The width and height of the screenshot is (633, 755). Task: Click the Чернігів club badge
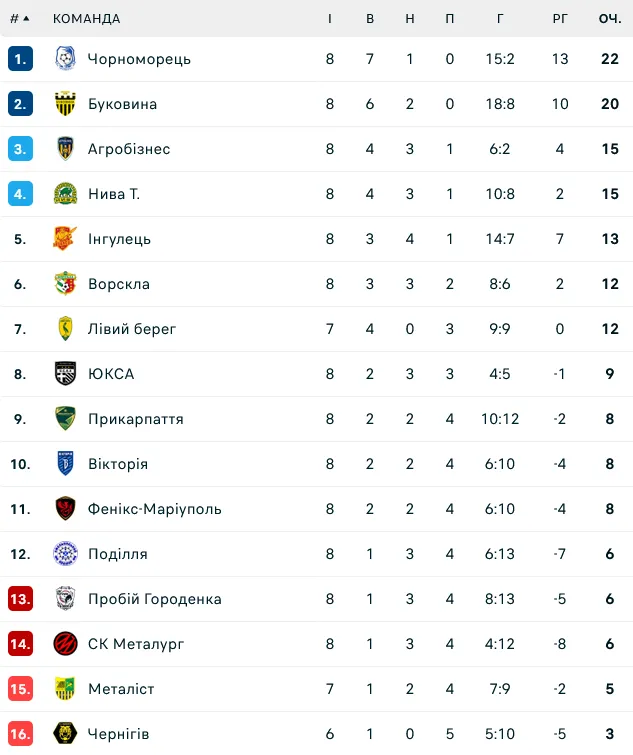coord(65,734)
